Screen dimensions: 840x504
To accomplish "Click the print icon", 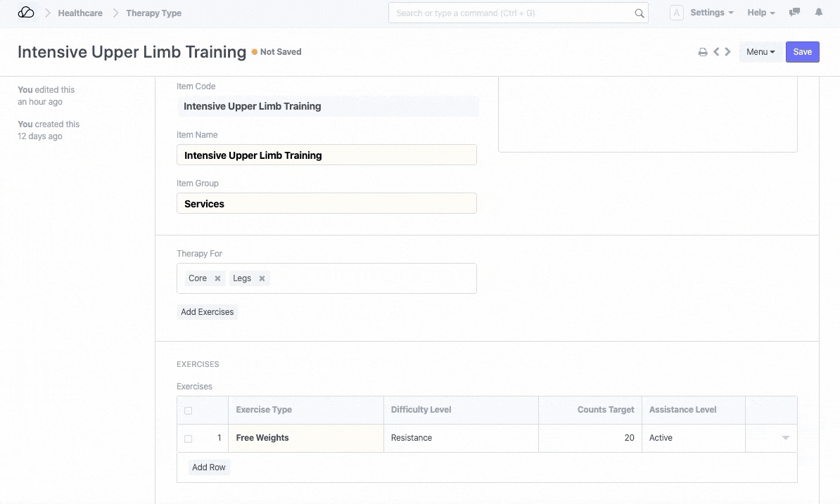I will 702,52.
